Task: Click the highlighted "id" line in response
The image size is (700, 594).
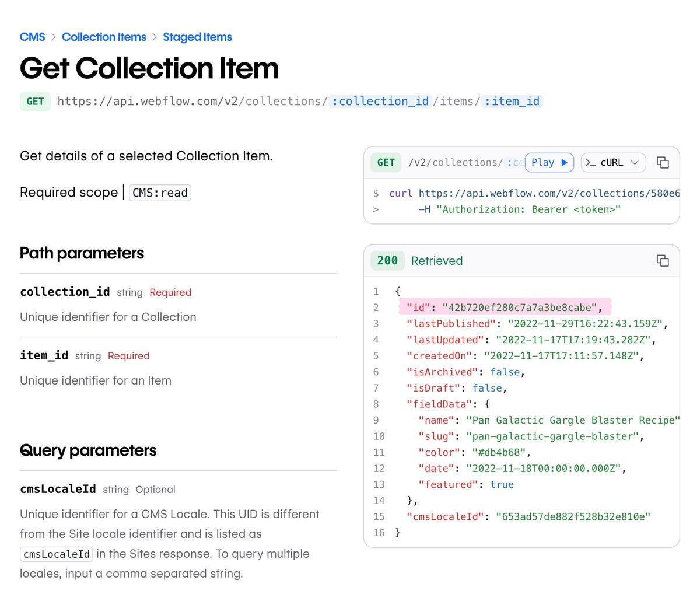Action: click(x=504, y=307)
